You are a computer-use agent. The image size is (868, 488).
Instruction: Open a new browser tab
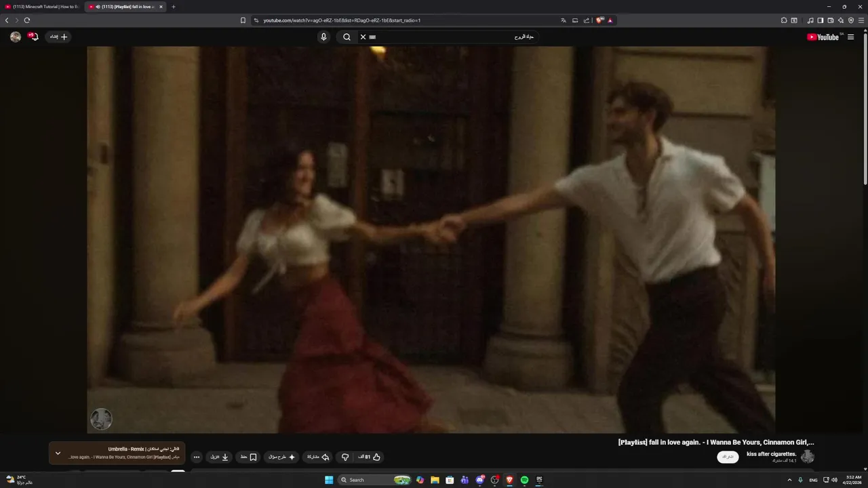click(x=173, y=7)
